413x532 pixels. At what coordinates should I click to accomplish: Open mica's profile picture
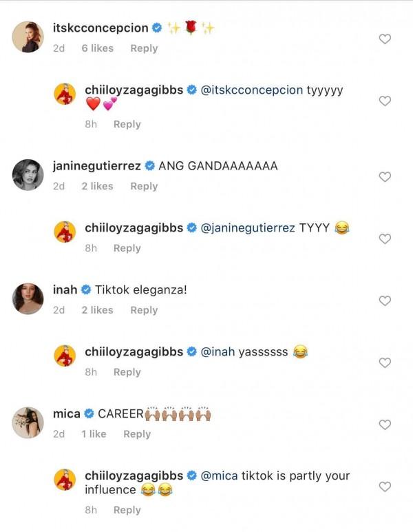pos(28,422)
